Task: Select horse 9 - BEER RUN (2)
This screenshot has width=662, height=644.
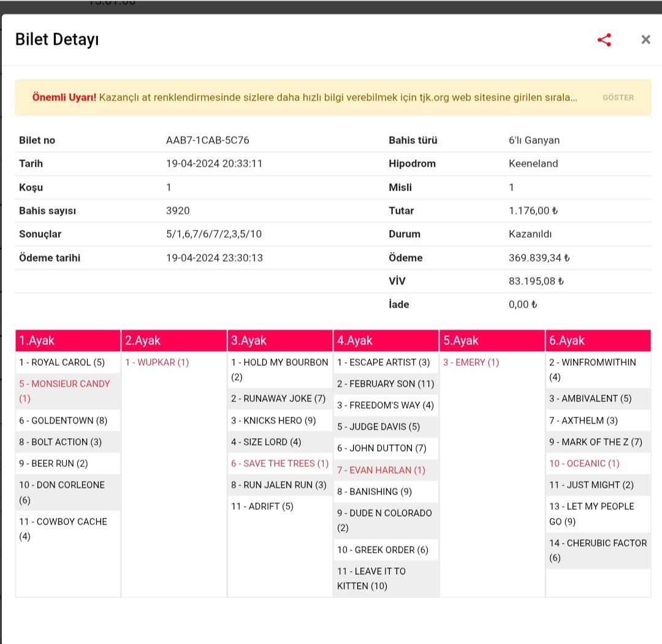Action: tap(68, 464)
